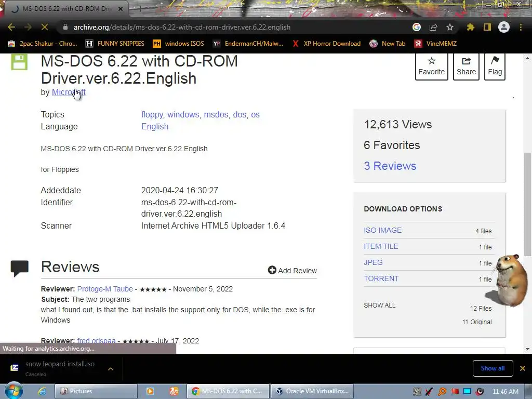Download the ITEM TILE file
532x399 pixels.
(x=381, y=246)
